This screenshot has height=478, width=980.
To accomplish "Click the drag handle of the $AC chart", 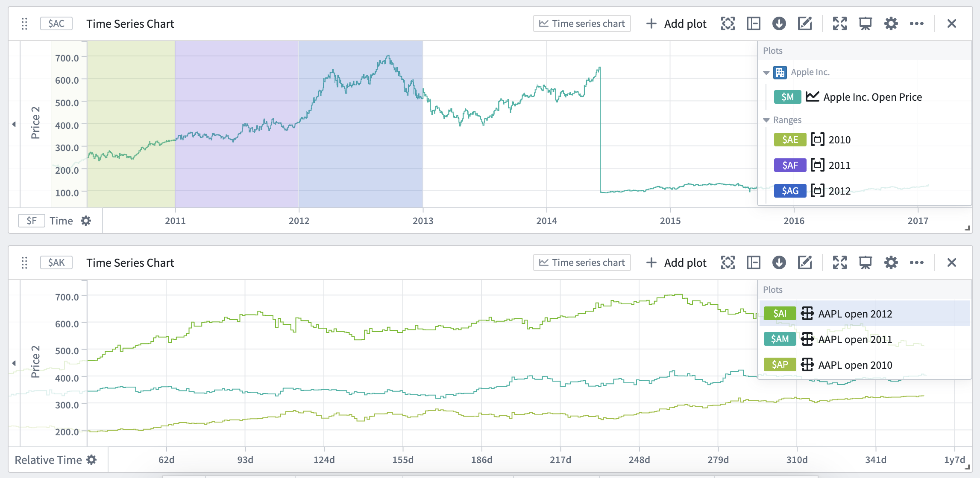I will pyautogui.click(x=24, y=24).
